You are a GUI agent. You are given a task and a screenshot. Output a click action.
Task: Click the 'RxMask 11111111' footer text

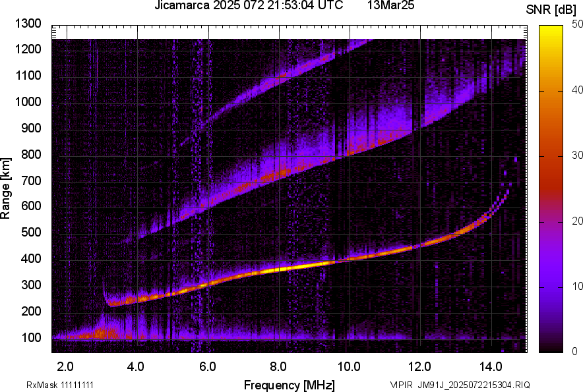pyautogui.click(x=60, y=385)
